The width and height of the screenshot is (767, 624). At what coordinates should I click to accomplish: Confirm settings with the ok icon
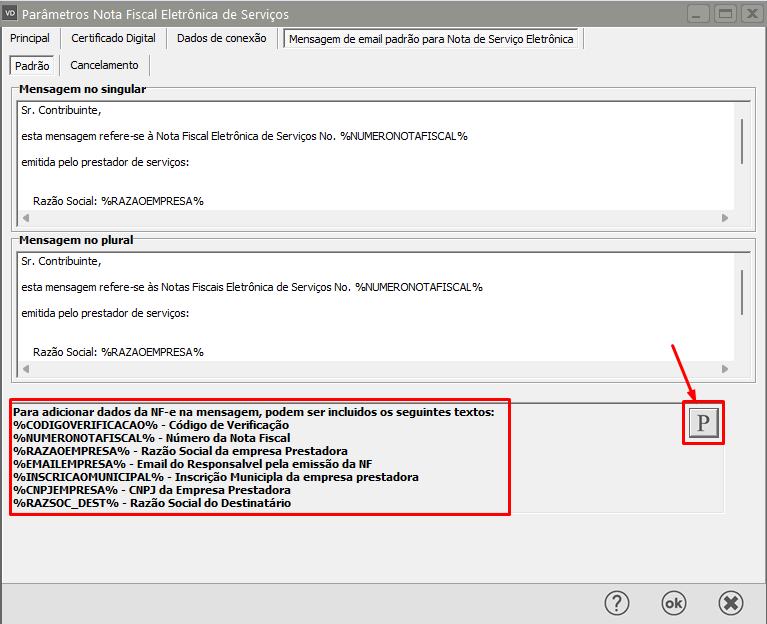pos(674,602)
